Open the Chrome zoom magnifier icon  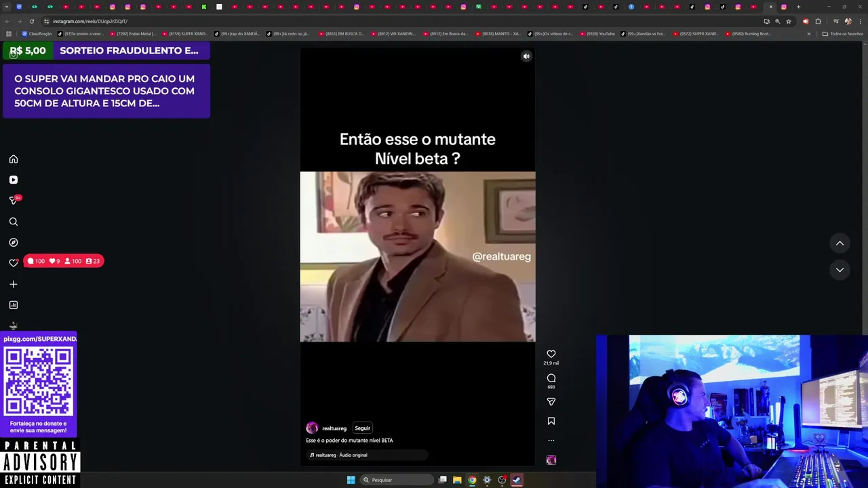[x=777, y=21]
